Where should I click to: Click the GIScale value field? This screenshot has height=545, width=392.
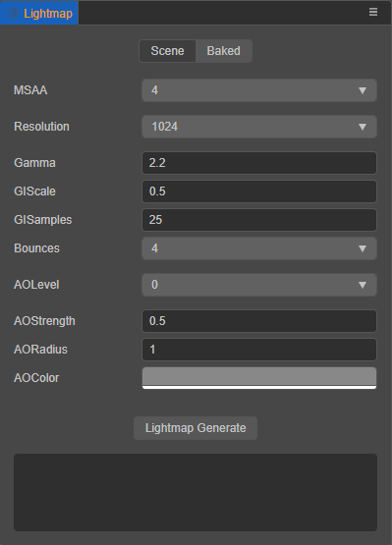click(x=259, y=191)
